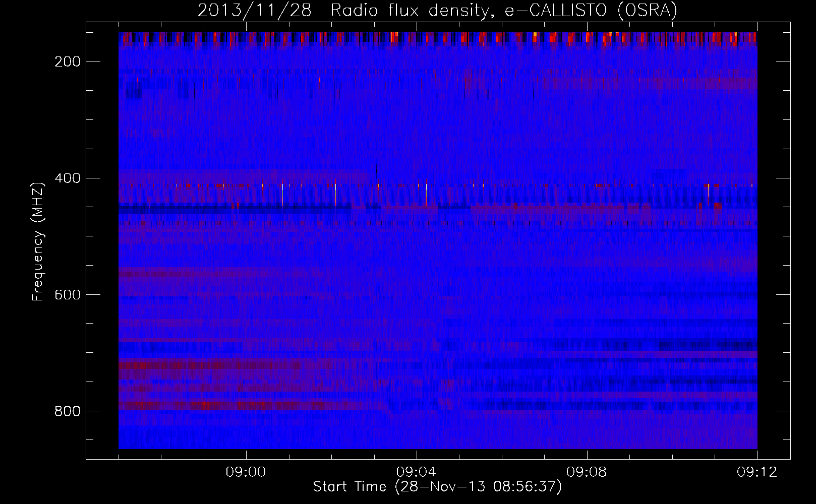This screenshot has height=504, width=816.
Task: Click the 09:12 time tick label
Action: point(757,472)
